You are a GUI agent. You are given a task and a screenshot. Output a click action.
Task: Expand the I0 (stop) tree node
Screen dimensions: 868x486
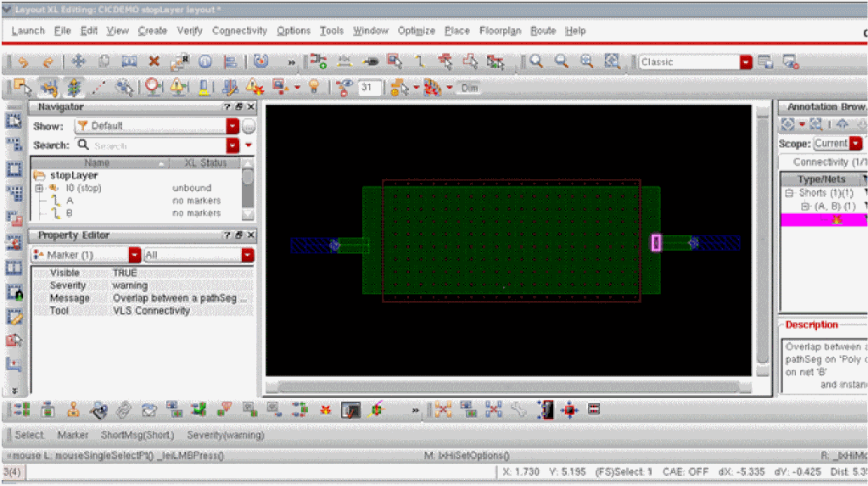pyautogui.click(x=39, y=188)
